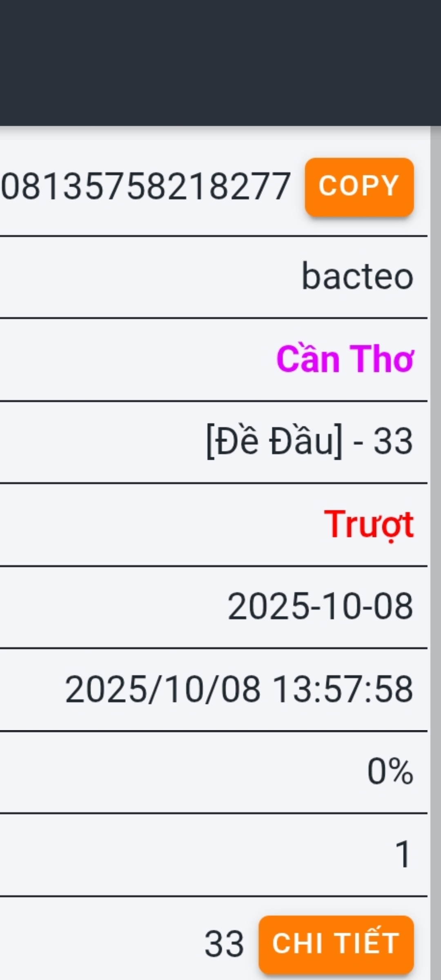
Task: Click the value 1 row
Action: pyautogui.click(x=403, y=854)
